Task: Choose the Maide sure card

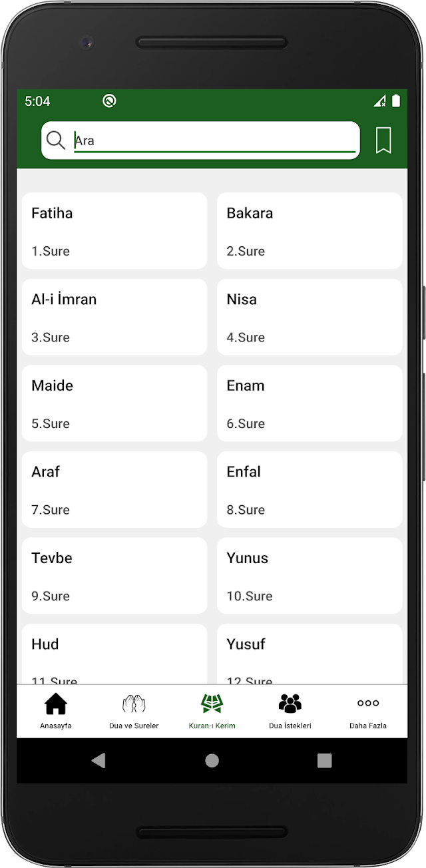Action: [x=114, y=403]
